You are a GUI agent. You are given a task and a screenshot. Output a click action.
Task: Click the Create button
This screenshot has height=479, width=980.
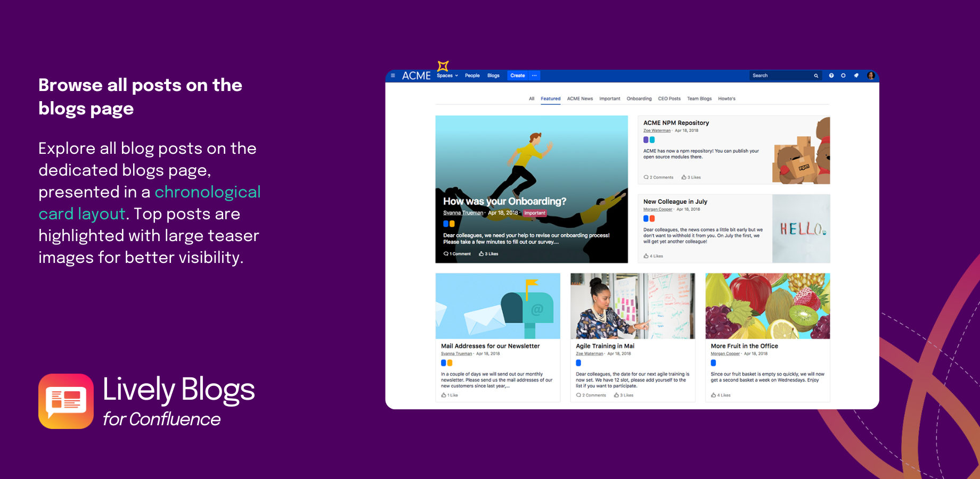[x=518, y=76]
